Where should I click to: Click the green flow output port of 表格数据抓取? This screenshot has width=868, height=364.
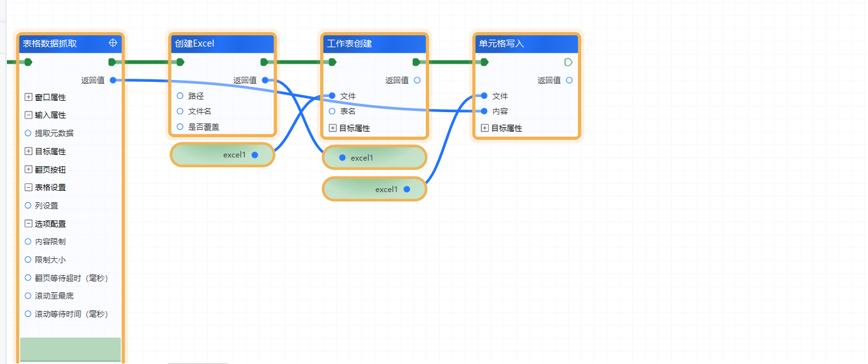[113, 62]
